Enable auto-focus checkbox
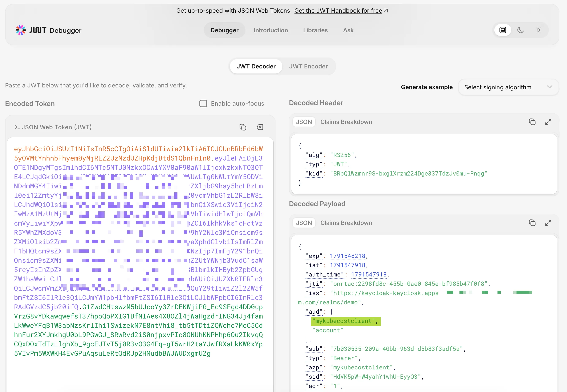 point(203,103)
